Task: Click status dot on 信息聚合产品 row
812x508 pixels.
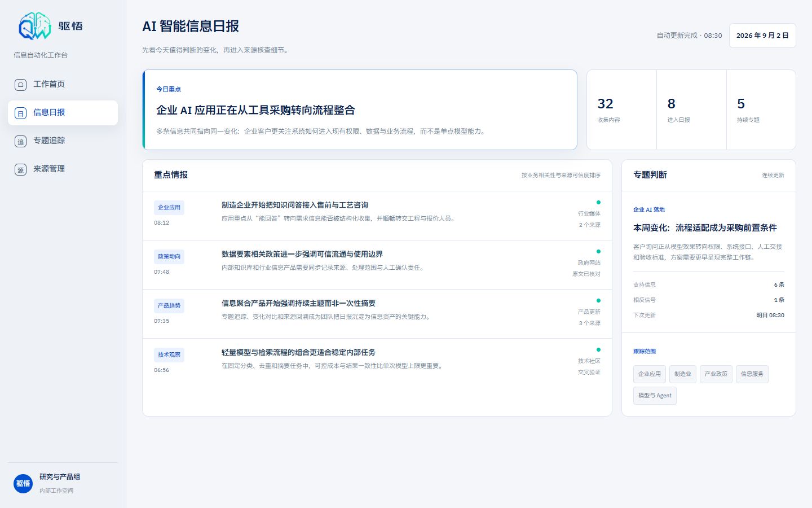Action: [598, 300]
